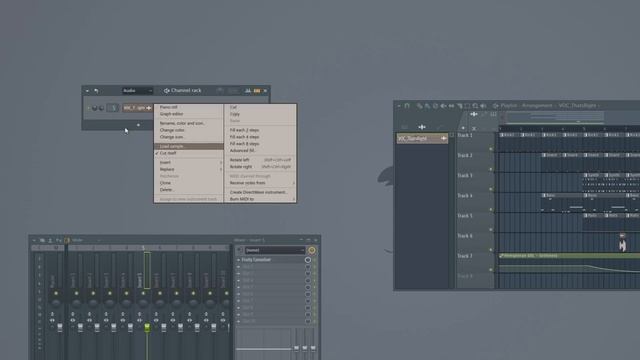Viewport: 640px width, 360px height.
Task: Choose Load sample in the context menu
Action: [x=189, y=146]
